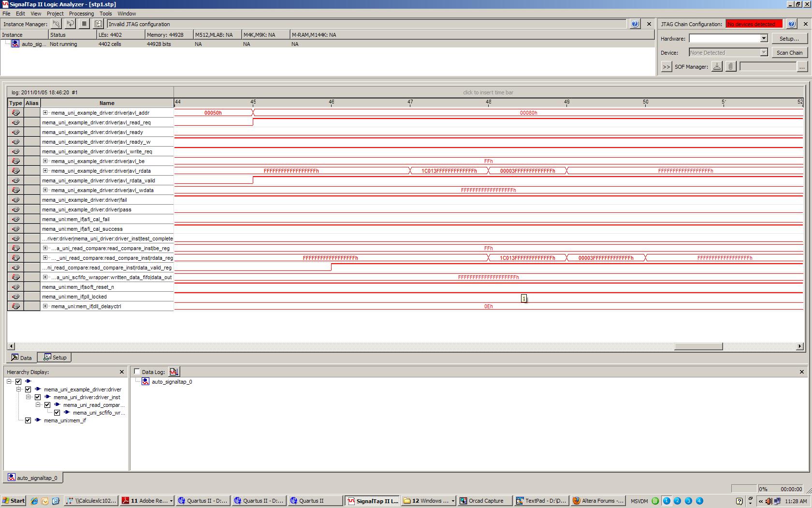Click type icon of avl_rdata signal row
The image size is (812, 508).
click(x=15, y=171)
